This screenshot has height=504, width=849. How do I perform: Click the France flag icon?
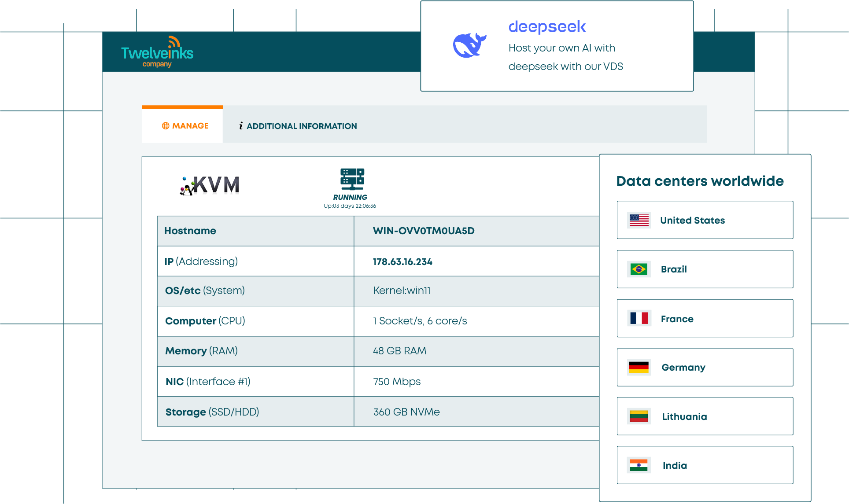(x=639, y=318)
